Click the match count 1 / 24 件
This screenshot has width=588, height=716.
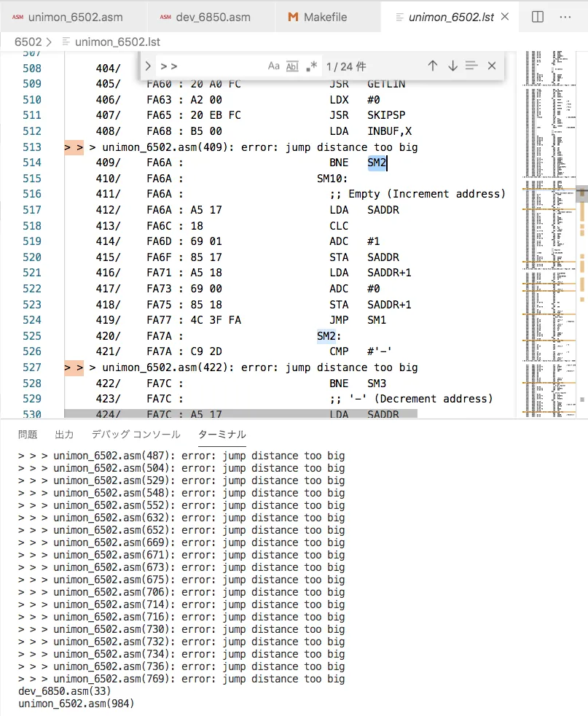[x=346, y=66]
